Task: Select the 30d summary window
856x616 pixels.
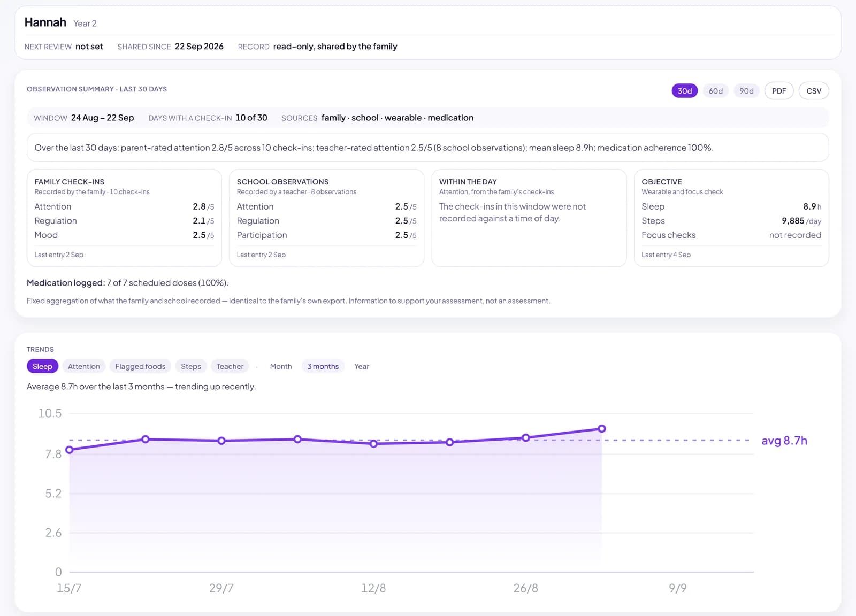Action: pos(685,91)
